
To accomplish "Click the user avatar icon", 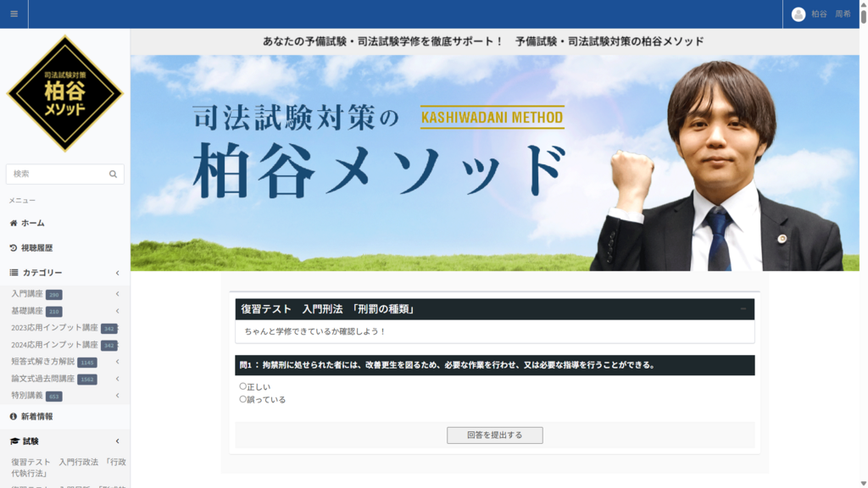I will [x=798, y=14].
